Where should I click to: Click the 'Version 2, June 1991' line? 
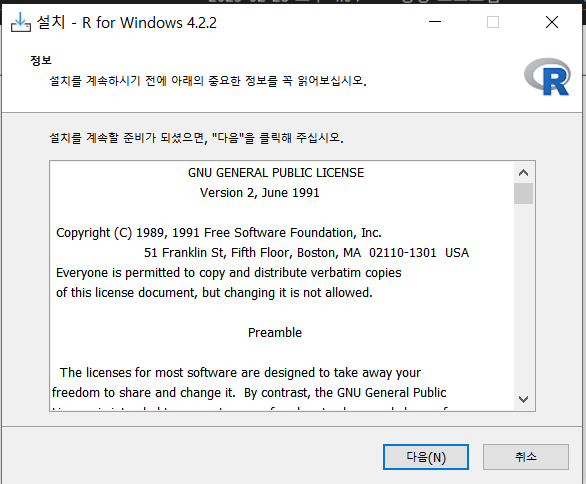pos(259,193)
